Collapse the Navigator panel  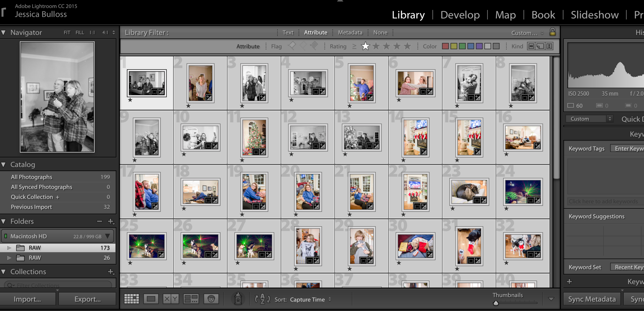tap(4, 32)
